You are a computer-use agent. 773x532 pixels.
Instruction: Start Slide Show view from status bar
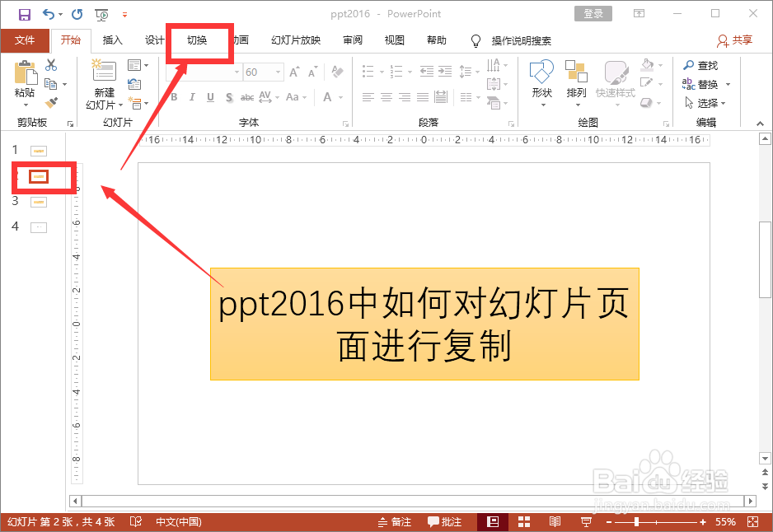coord(586,521)
